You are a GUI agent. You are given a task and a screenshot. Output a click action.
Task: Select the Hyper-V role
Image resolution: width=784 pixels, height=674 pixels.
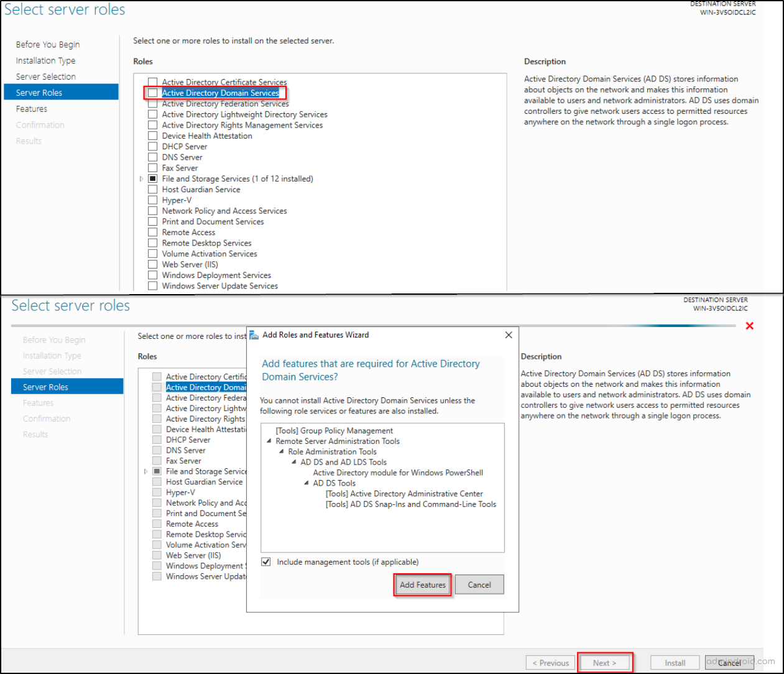click(152, 200)
